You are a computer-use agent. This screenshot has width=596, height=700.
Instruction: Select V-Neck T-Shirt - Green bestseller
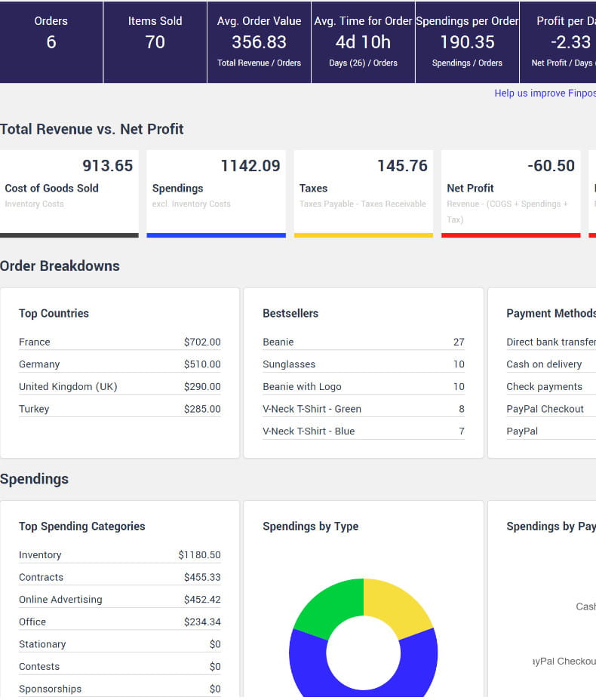point(312,409)
